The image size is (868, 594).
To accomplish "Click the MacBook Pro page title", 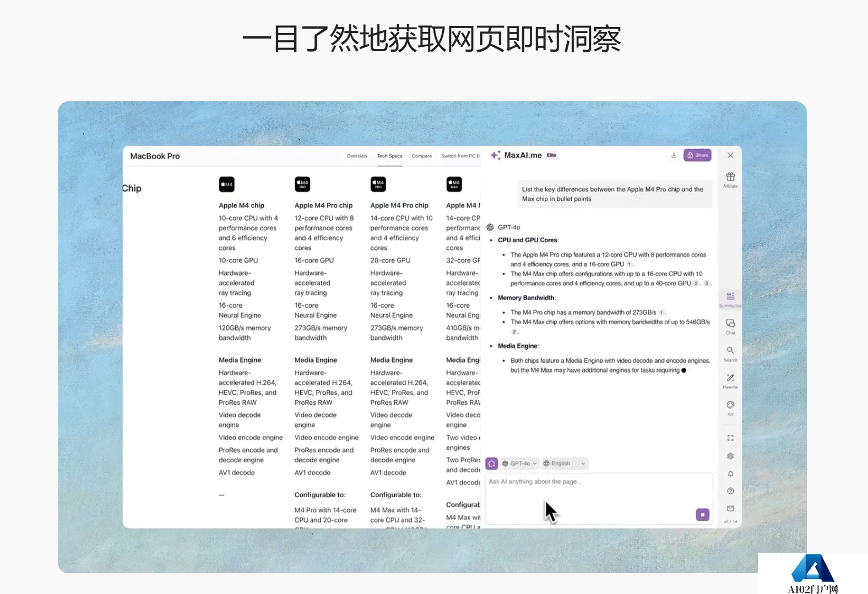I will pyautogui.click(x=155, y=156).
